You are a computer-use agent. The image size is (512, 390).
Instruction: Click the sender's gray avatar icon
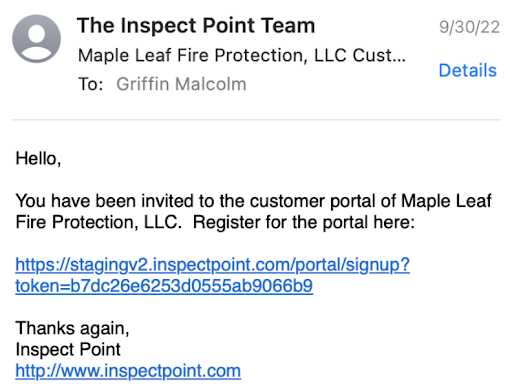coord(37,39)
